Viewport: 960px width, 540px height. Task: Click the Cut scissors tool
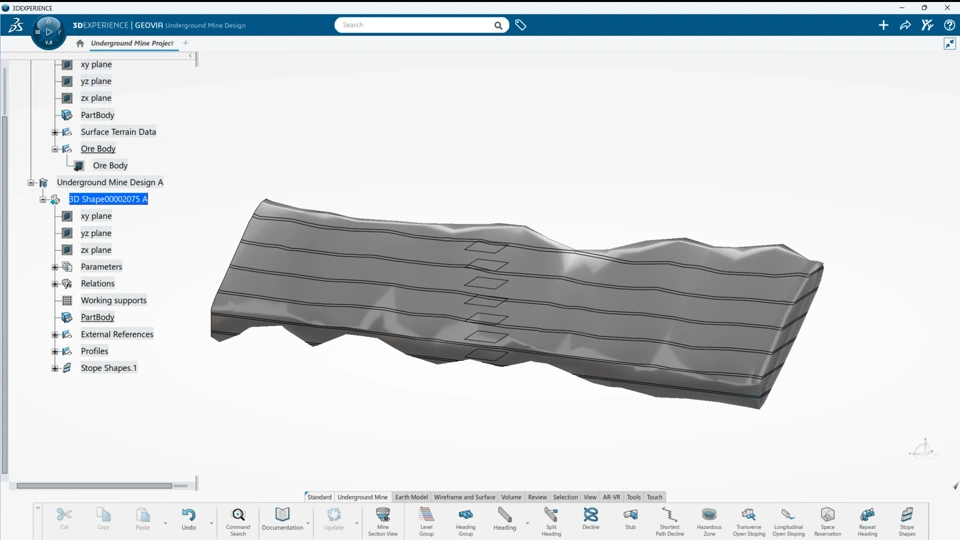[64, 518]
